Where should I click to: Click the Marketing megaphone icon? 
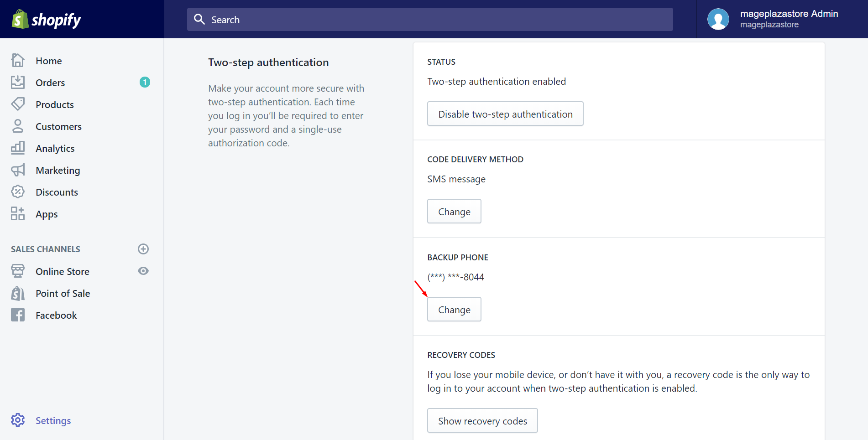click(x=18, y=170)
